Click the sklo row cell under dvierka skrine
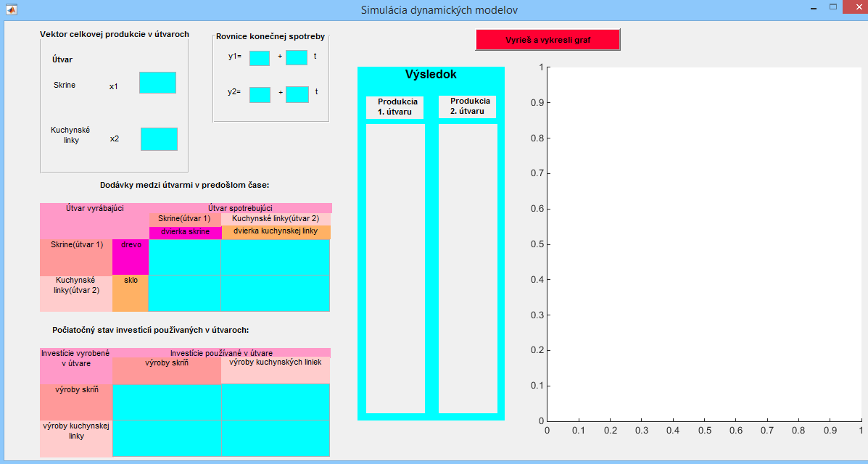868x464 pixels. coord(185,294)
